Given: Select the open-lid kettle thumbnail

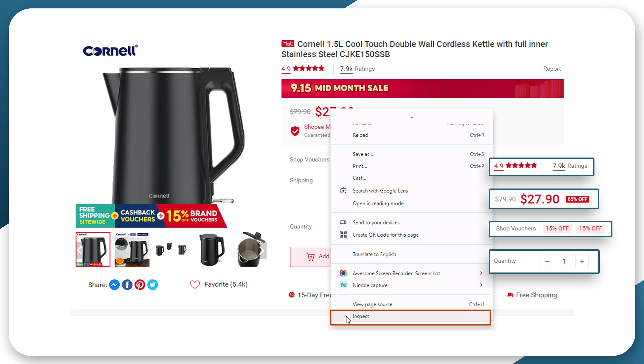Looking at the screenshot, I should 251,249.
